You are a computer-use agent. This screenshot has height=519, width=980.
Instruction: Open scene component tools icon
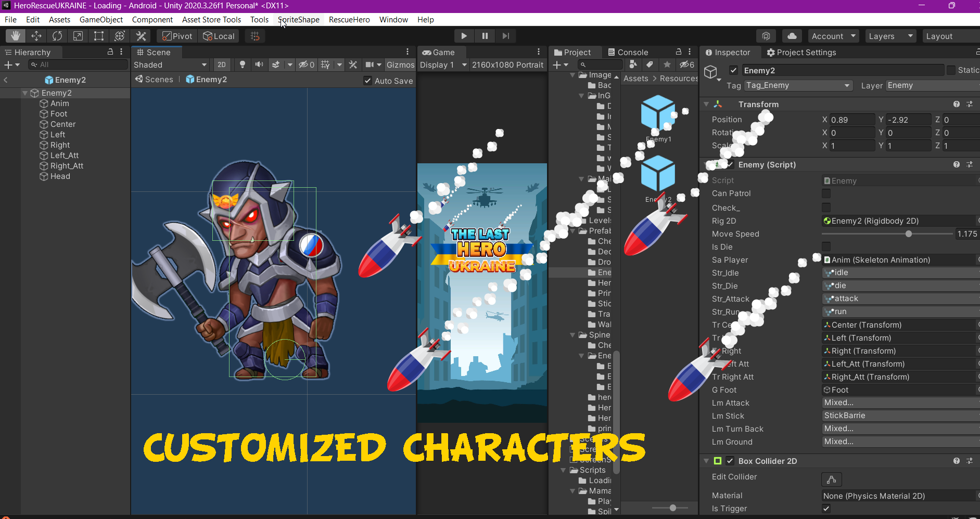pos(353,64)
